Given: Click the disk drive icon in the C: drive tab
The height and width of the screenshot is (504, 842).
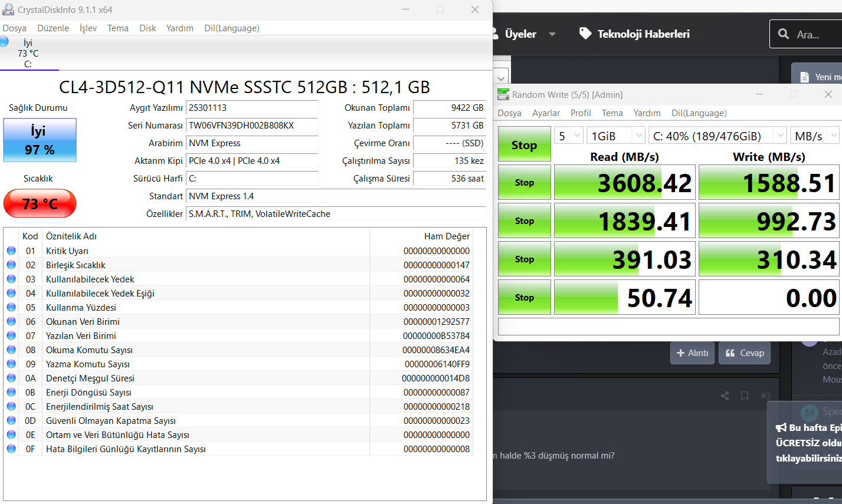Looking at the screenshot, I should pyautogui.click(x=4, y=42).
